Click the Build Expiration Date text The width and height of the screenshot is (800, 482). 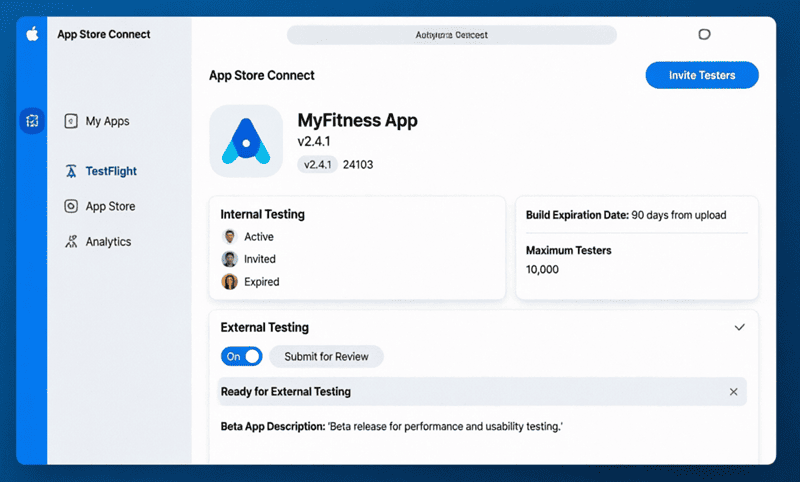pos(626,215)
